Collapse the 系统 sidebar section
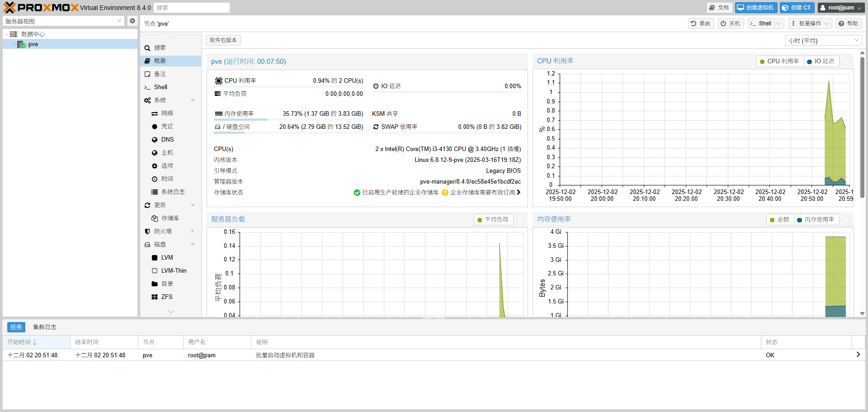The height and width of the screenshot is (412, 868). point(193,100)
